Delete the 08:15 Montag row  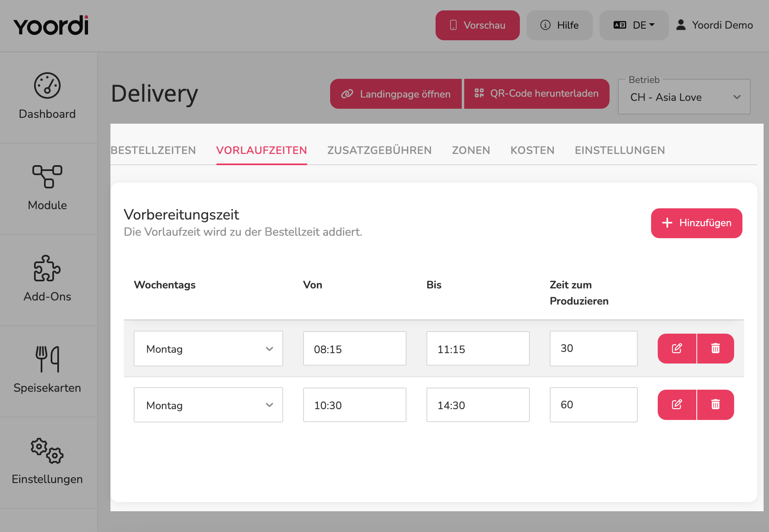(x=715, y=349)
